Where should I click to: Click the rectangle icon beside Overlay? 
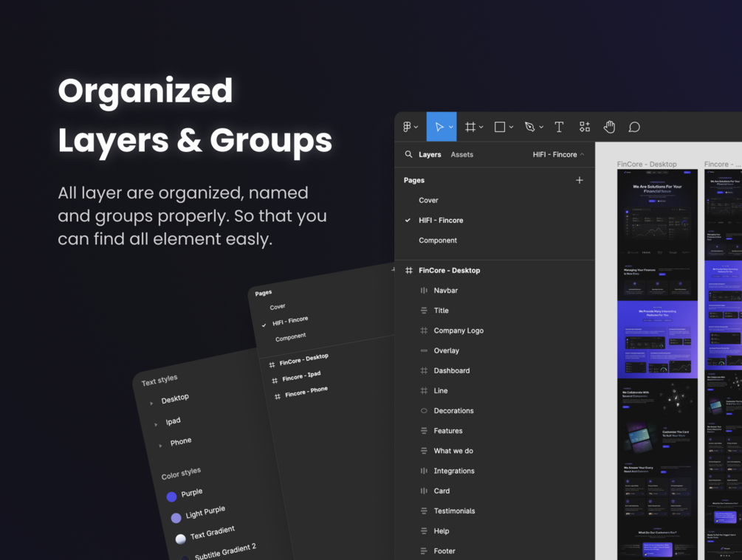click(424, 350)
